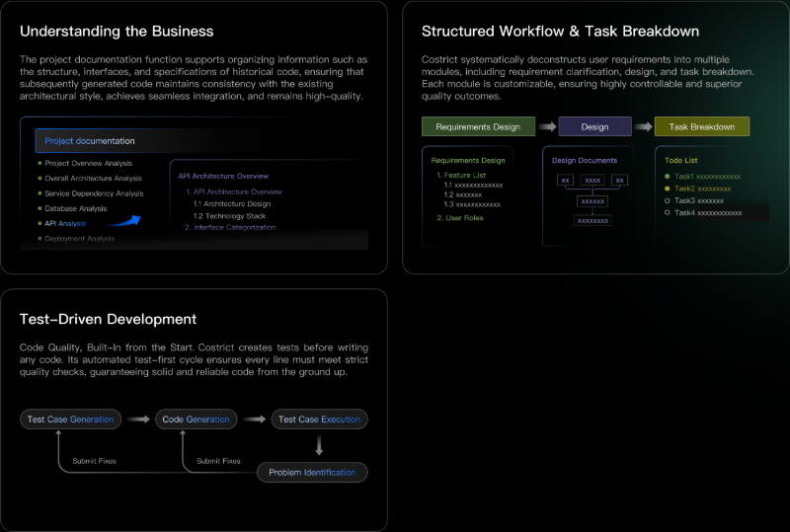Click the Code Generation pill
The height and width of the screenshot is (532, 790).
coord(196,419)
